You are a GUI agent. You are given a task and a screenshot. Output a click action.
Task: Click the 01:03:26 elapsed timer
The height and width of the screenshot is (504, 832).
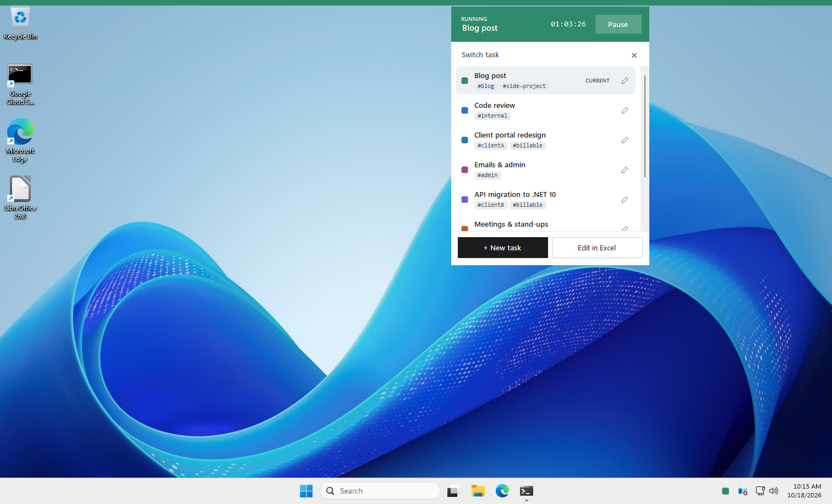point(568,24)
